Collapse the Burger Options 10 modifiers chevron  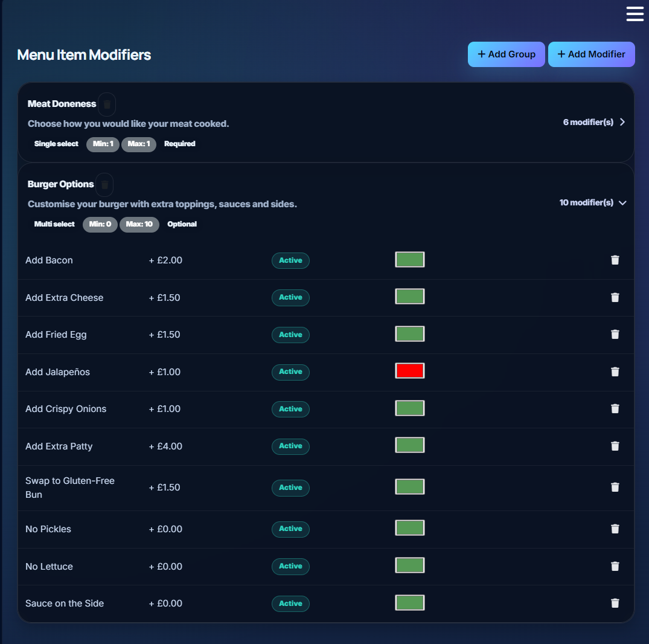coord(622,202)
